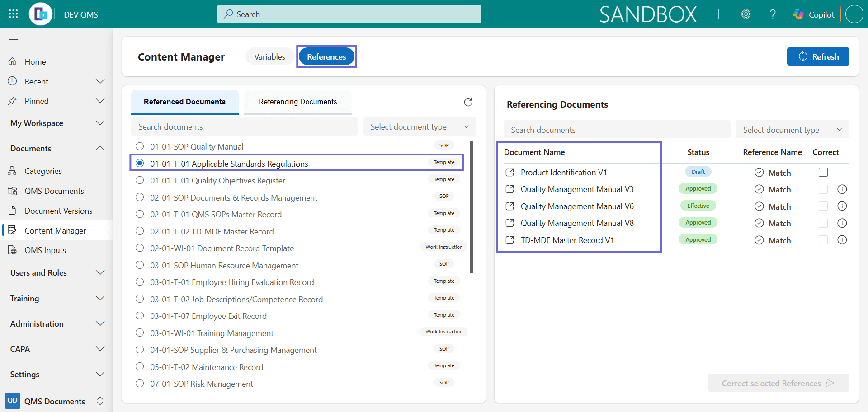Collapse the sidebar with hamburger icon

[x=14, y=40]
